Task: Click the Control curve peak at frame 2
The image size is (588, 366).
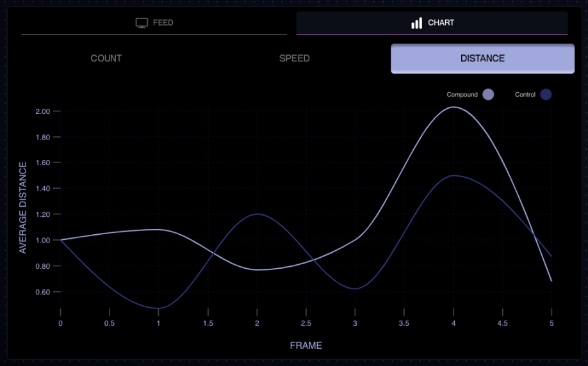Action: (257, 214)
